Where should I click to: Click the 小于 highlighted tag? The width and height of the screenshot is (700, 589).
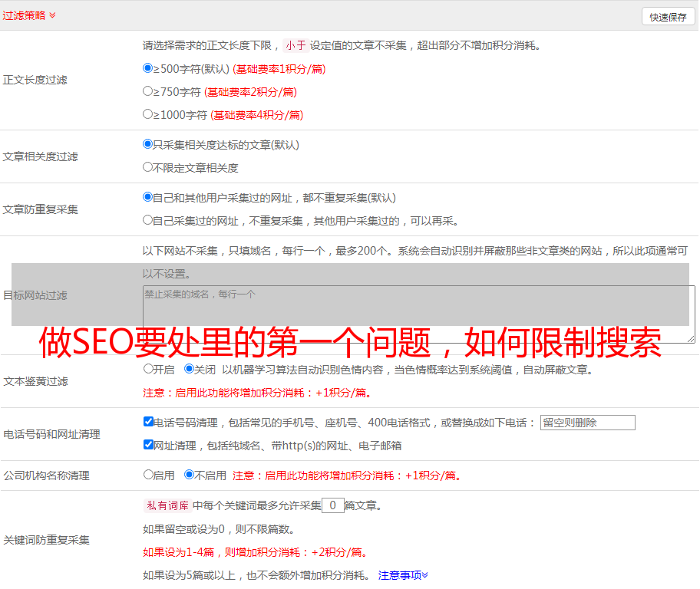(x=296, y=45)
